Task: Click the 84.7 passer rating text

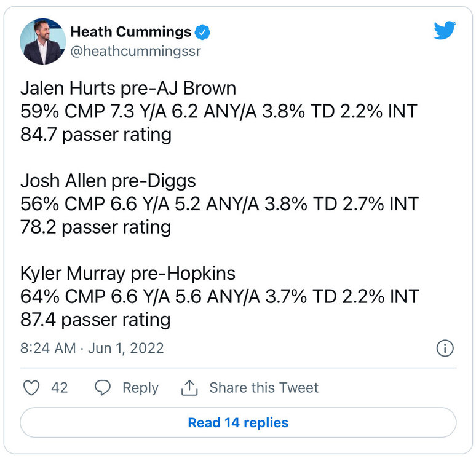Action: [96, 135]
